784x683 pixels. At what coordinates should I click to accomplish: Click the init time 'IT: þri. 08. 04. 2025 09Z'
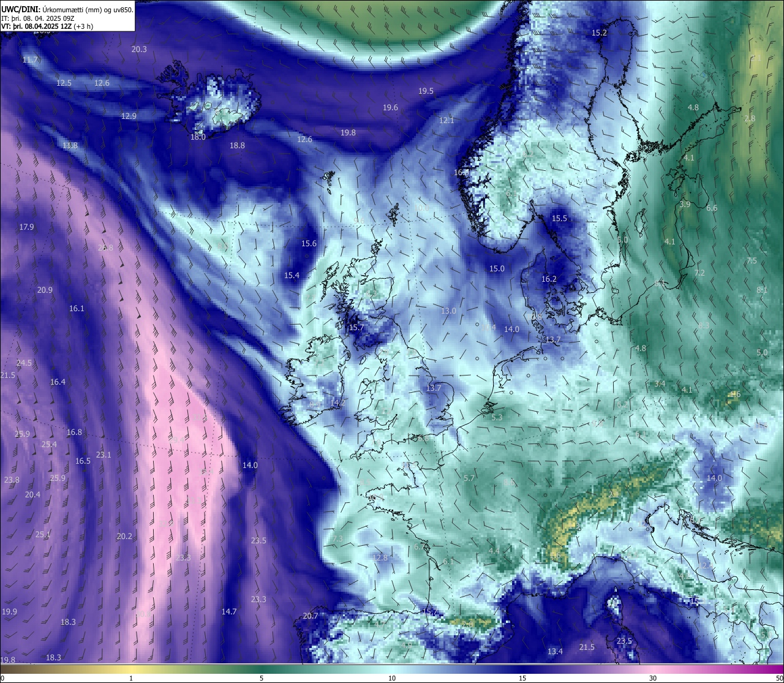click(x=39, y=18)
